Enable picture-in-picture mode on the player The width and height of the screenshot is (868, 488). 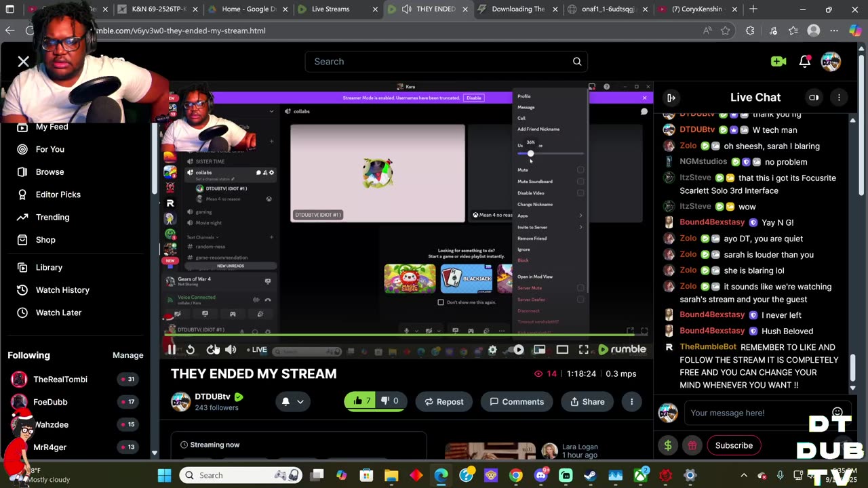pyautogui.click(x=539, y=350)
